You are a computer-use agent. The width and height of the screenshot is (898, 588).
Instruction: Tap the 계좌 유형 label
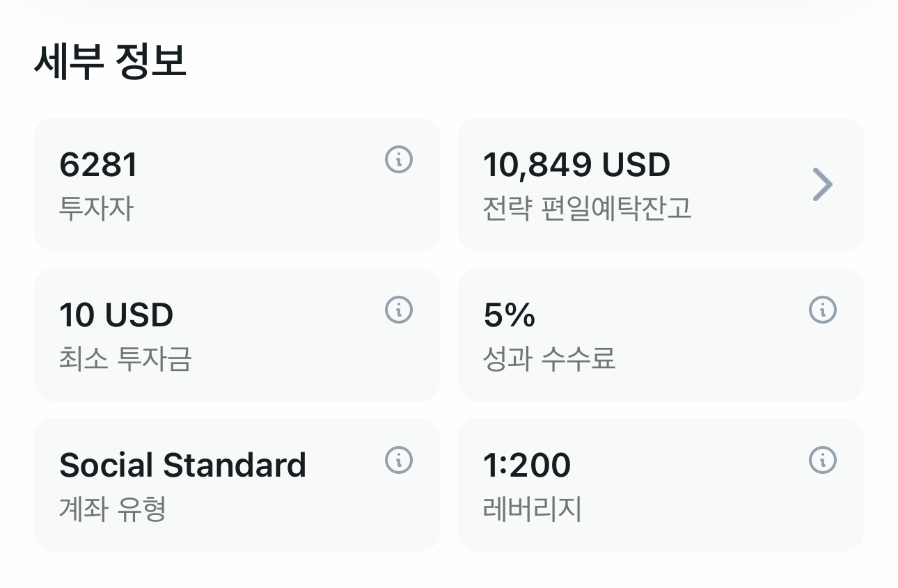[113, 509]
